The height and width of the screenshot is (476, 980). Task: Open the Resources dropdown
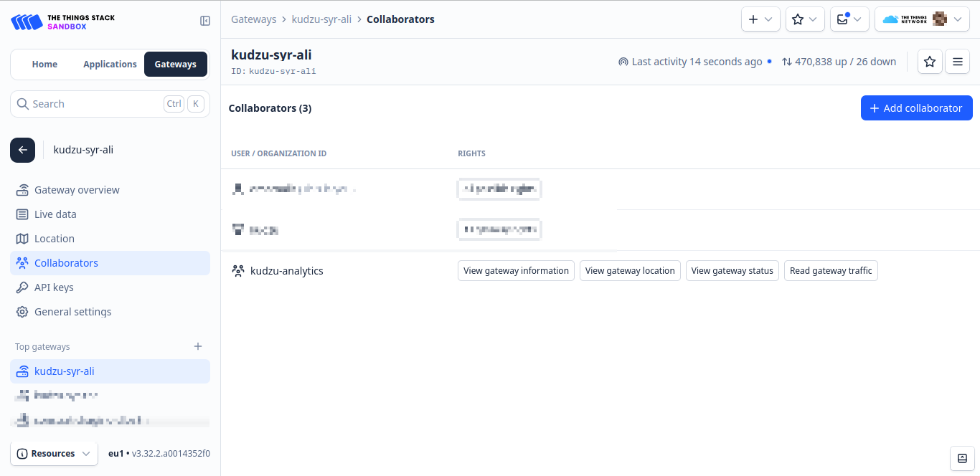(x=54, y=454)
